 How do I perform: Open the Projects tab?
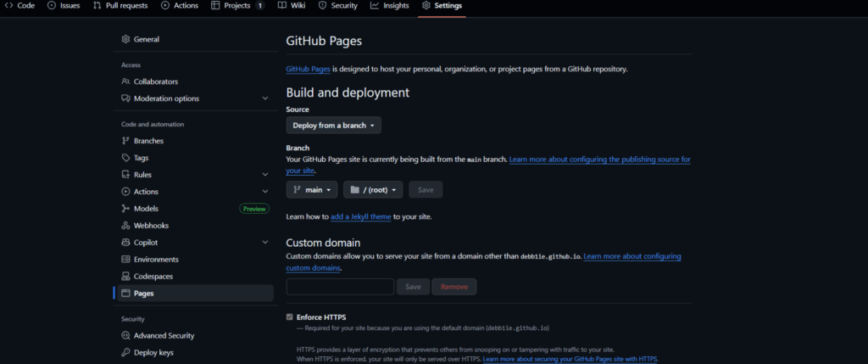tap(237, 6)
